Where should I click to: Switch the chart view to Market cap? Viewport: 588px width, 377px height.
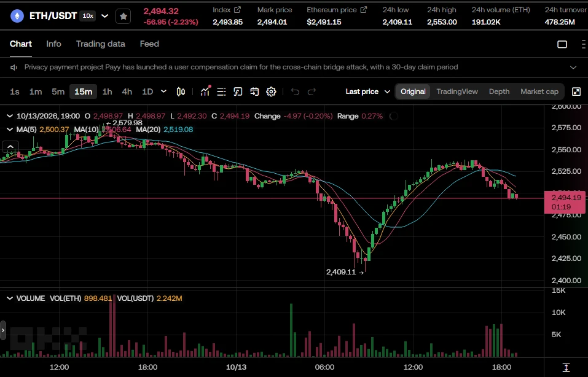[x=539, y=92]
